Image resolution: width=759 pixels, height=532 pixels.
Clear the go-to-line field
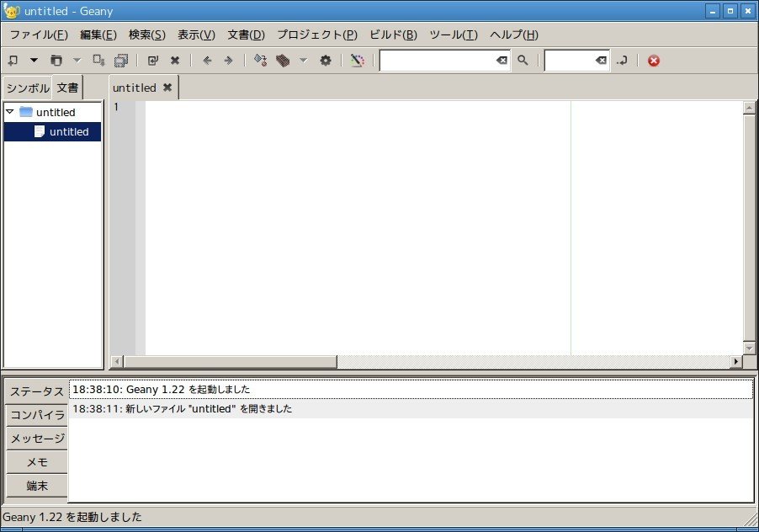tap(601, 61)
